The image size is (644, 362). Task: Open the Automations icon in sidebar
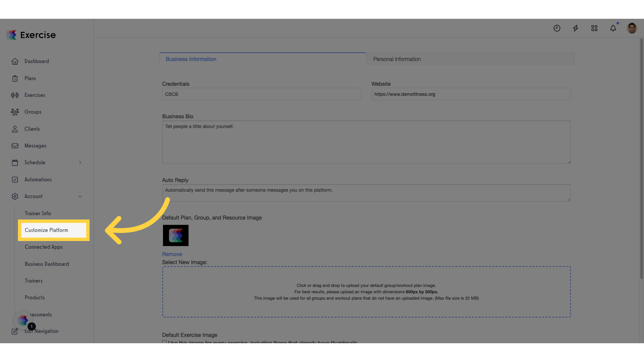(x=15, y=179)
